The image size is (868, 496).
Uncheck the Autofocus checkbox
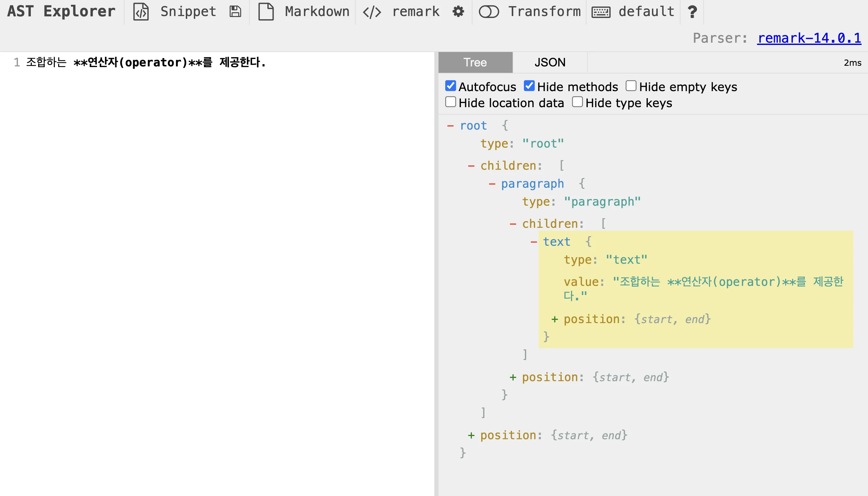[450, 86]
